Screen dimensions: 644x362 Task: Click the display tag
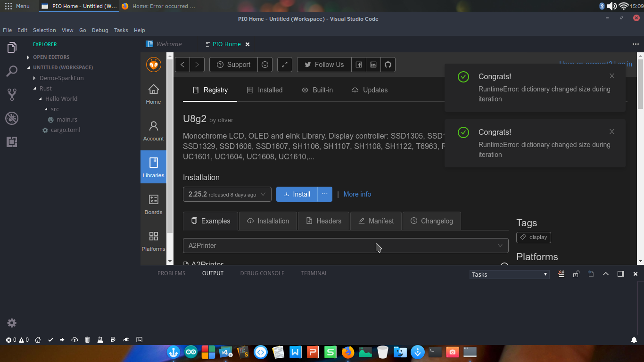534,238
